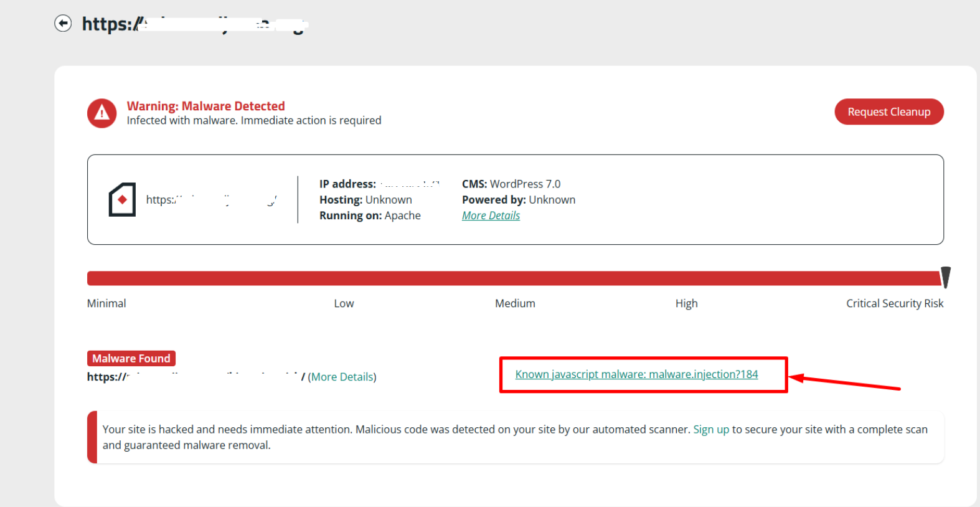Click the back arrow icon

coord(63,24)
